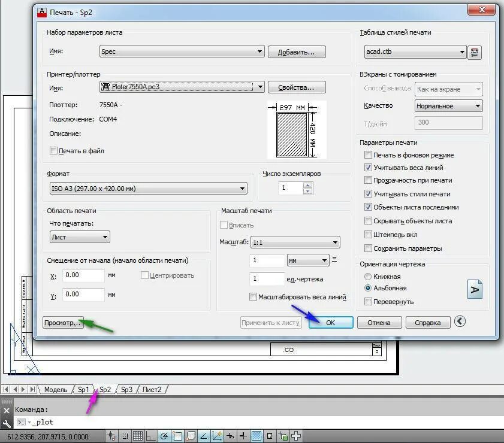Jump to last layout tab arrow
504x443 pixels.
pos(32,389)
